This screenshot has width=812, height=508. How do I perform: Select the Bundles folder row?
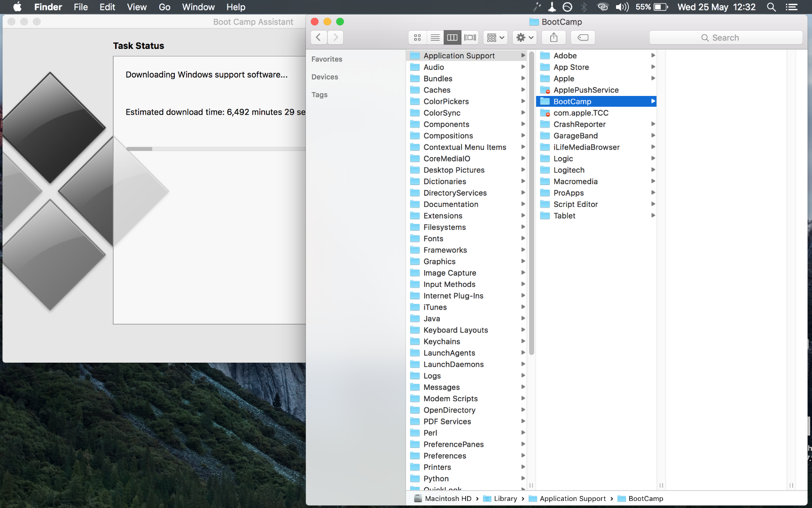pos(467,79)
